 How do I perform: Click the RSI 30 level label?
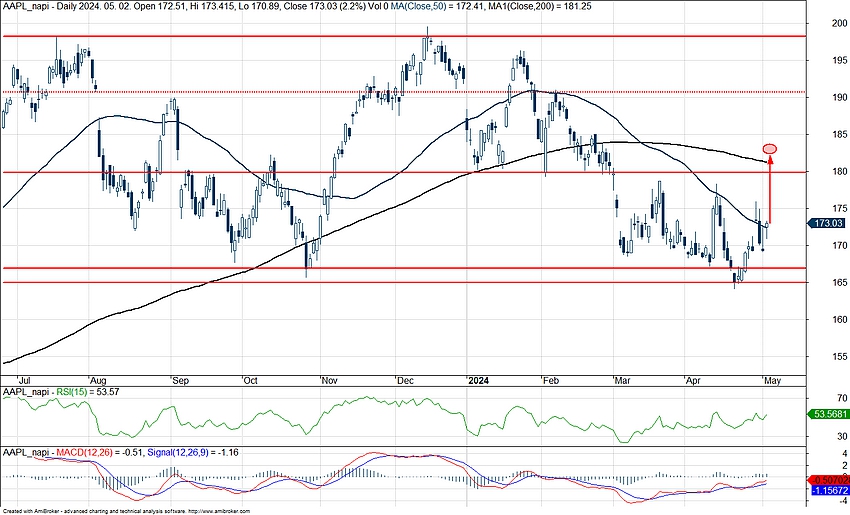point(842,436)
